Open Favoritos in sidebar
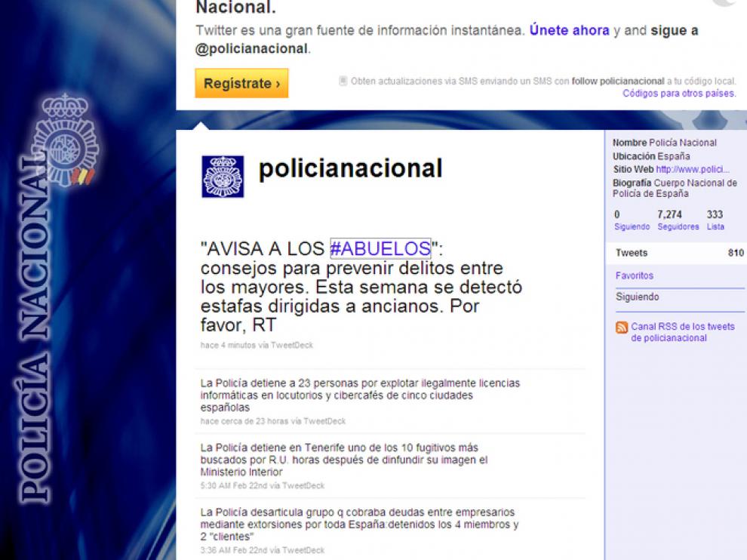The image size is (747, 560). click(634, 275)
